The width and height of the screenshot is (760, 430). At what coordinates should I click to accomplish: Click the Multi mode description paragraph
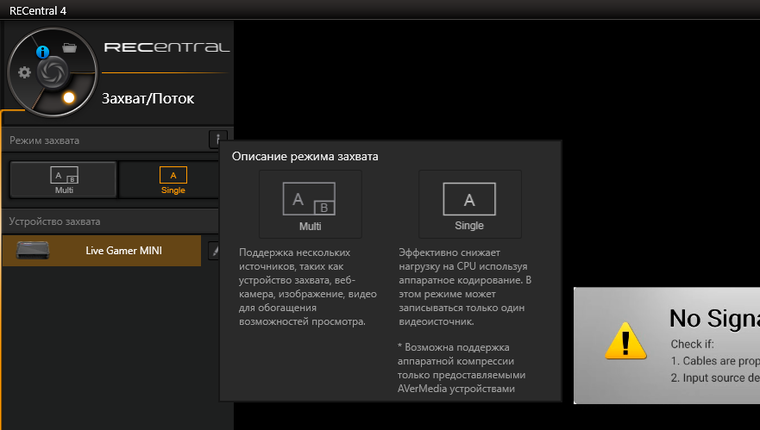307,287
